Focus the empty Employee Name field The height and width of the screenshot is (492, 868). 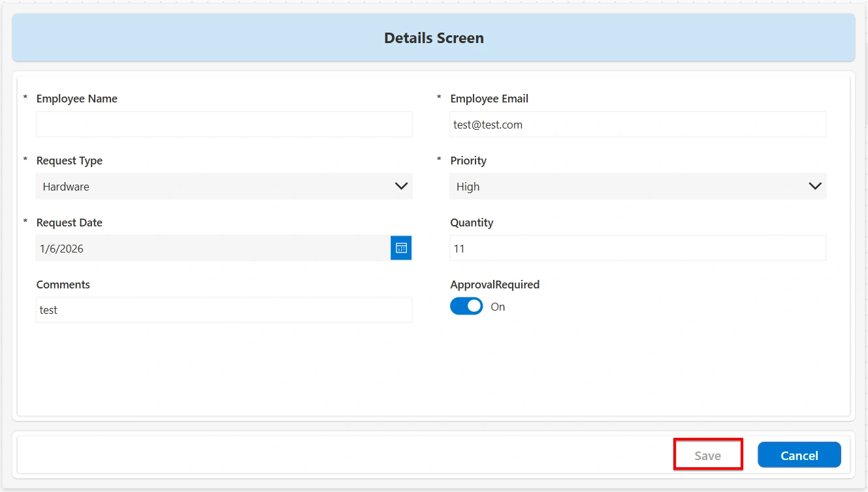224,124
